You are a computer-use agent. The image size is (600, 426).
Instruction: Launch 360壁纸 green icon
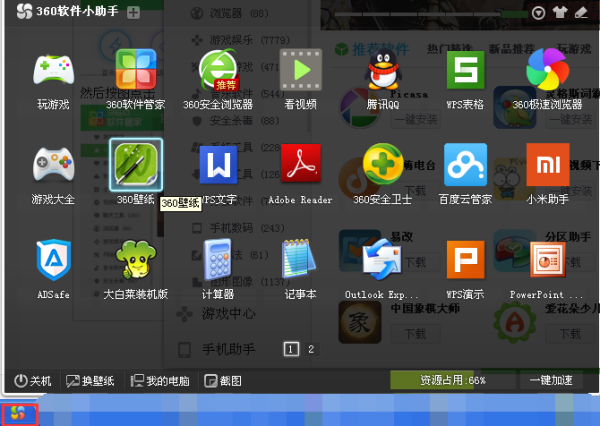(x=136, y=165)
